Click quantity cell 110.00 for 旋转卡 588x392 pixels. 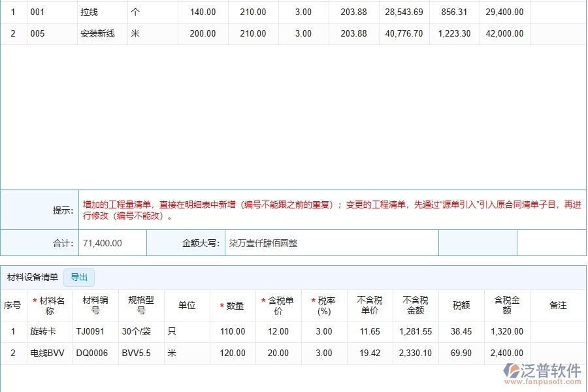(x=233, y=332)
